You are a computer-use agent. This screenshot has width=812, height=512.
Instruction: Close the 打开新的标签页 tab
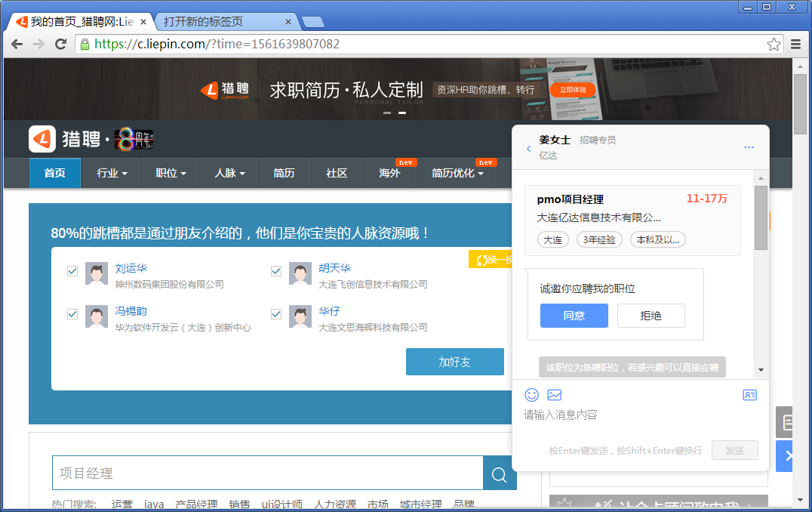click(288, 22)
